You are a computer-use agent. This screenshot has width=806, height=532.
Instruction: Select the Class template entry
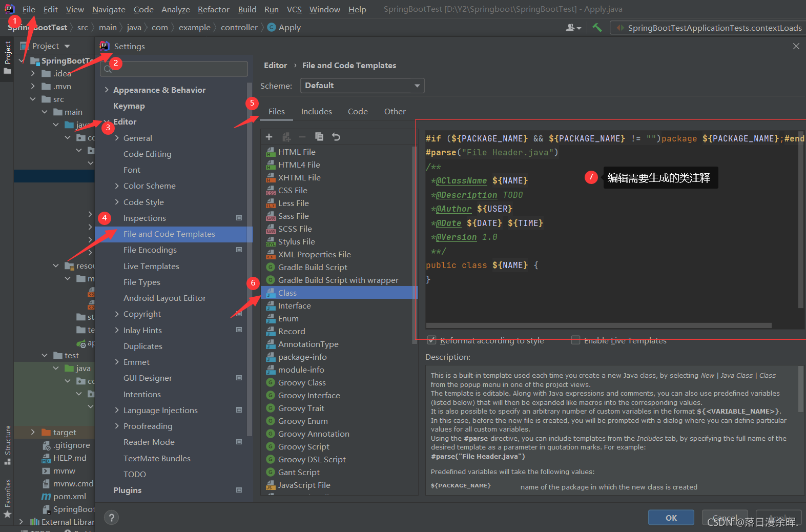(339, 293)
